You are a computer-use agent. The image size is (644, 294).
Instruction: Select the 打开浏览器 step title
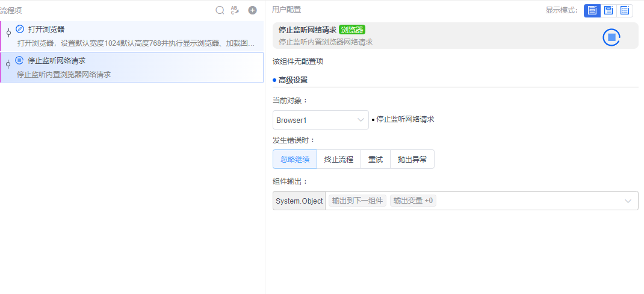(46, 29)
